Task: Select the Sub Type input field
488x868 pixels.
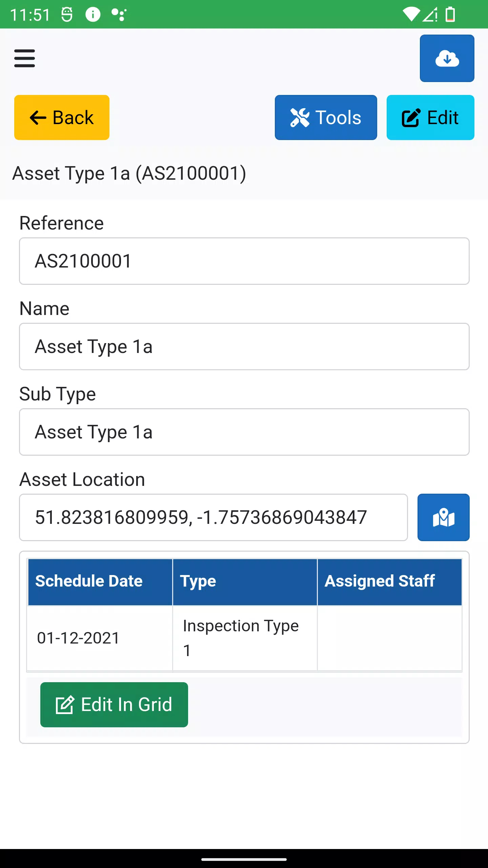Action: [244, 432]
